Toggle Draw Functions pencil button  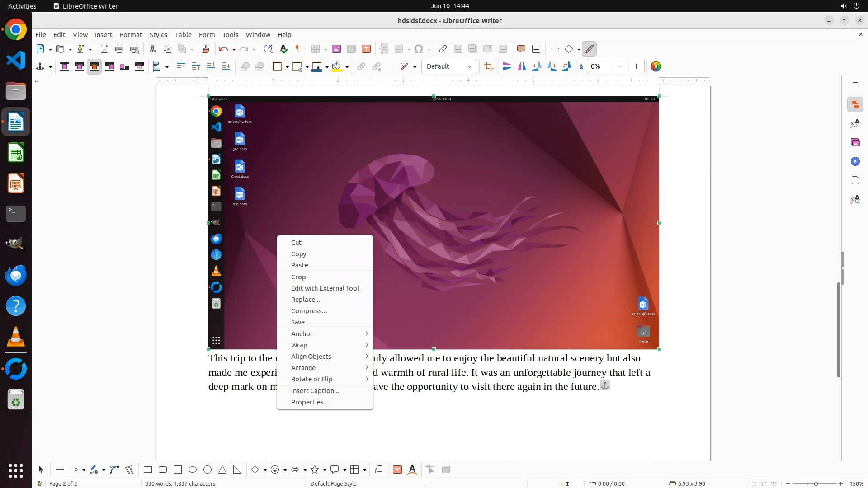[x=590, y=49]
